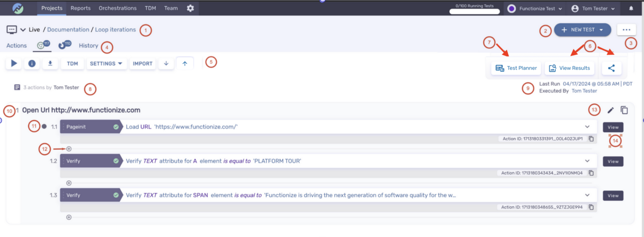644x237 pixels.
Task: Open View Results
Action: tap(569, 68)
